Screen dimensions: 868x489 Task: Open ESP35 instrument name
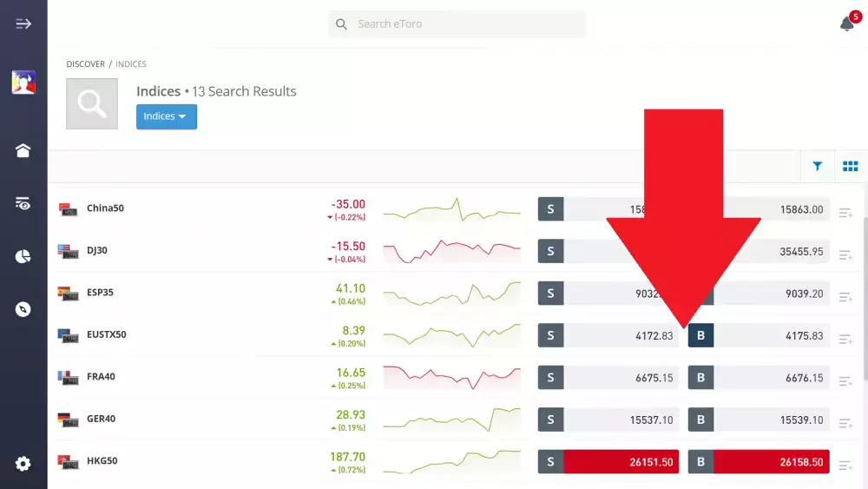tap(100, 293)
